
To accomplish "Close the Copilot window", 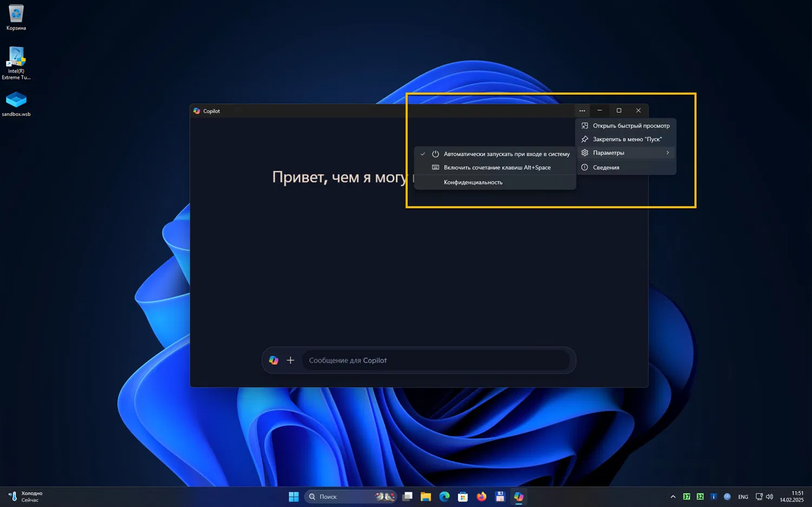I will click(638, 111).
